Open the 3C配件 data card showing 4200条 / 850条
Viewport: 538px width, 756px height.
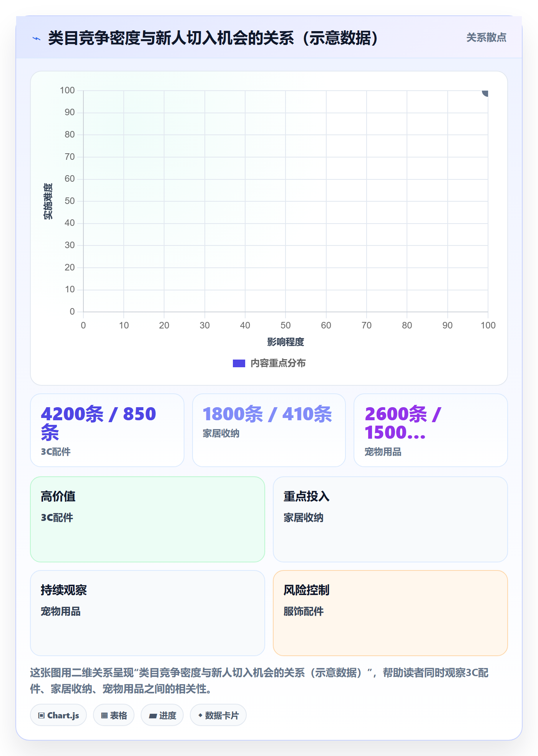tap(107, 430)
